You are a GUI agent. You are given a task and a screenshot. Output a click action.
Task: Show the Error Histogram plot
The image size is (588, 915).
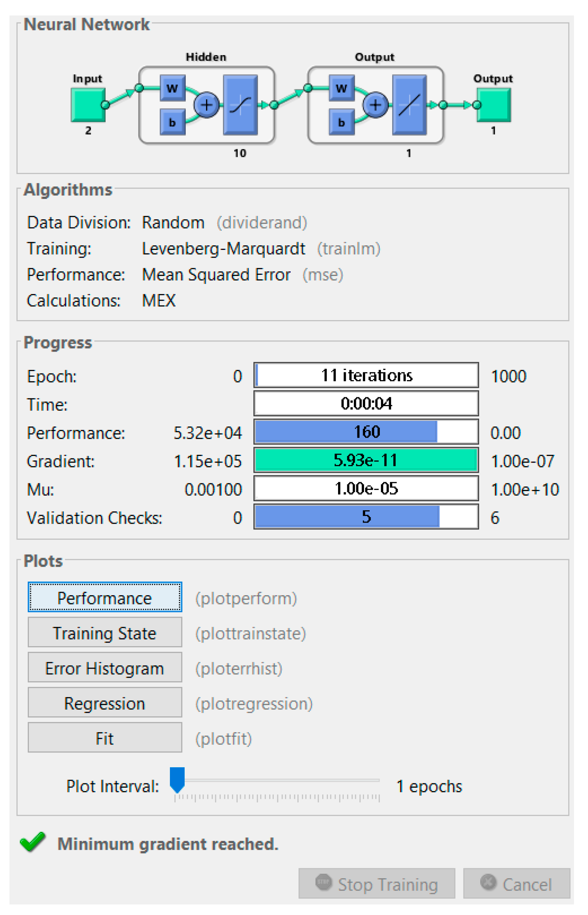pyautogui.click(x=105, y=668)
